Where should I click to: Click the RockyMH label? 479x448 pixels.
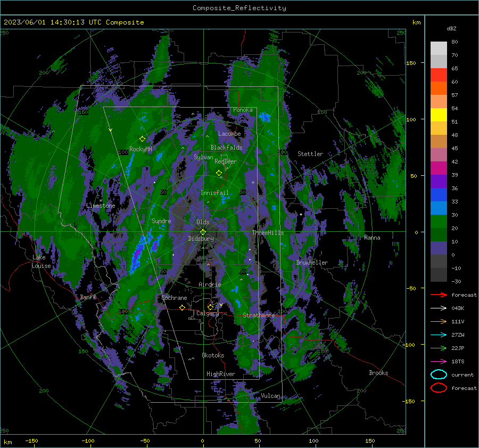click(141, 149)
